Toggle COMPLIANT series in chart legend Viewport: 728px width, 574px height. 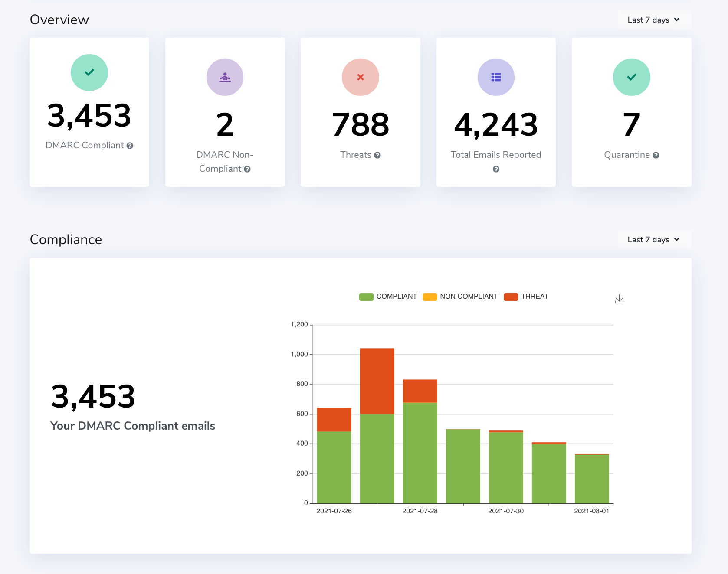(x=388, y=297)
